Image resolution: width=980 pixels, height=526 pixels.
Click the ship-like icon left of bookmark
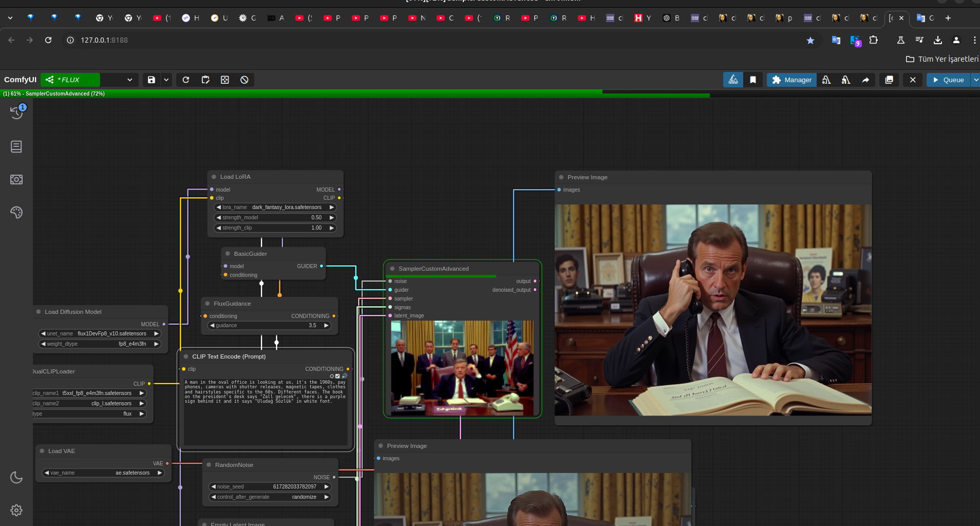pos(733,80)
